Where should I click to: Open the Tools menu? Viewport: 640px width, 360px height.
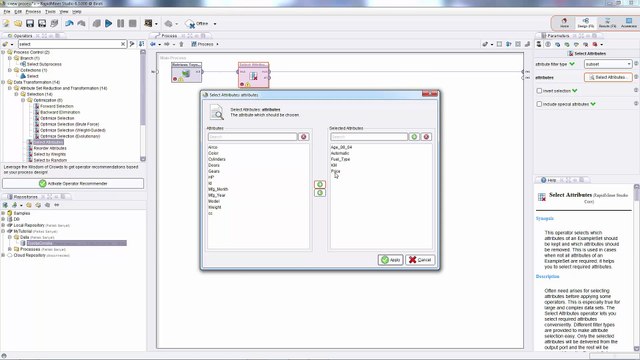50,12
